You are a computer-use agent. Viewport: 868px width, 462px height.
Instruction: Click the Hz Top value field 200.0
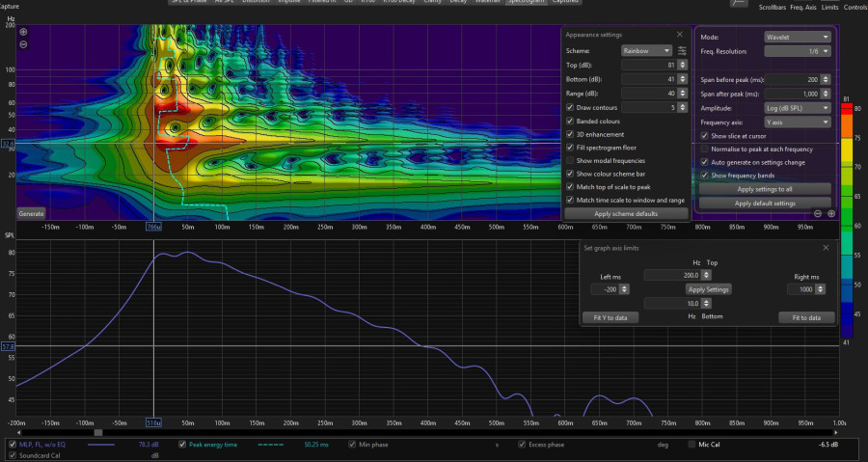point(672,275)
